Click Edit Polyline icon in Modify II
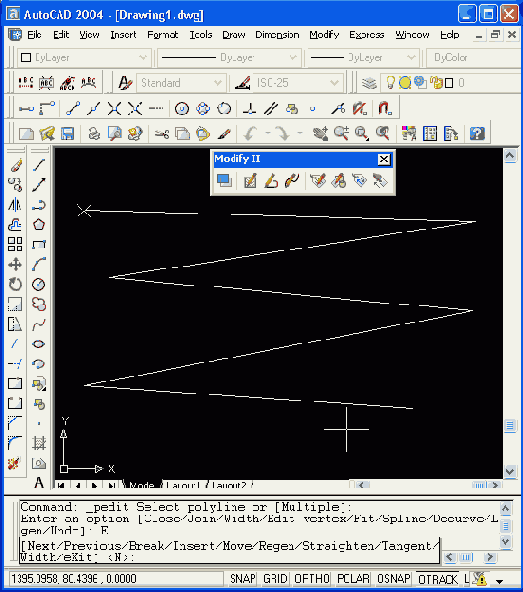The height and width of the screenshot is (592, 523). [271, 181]
